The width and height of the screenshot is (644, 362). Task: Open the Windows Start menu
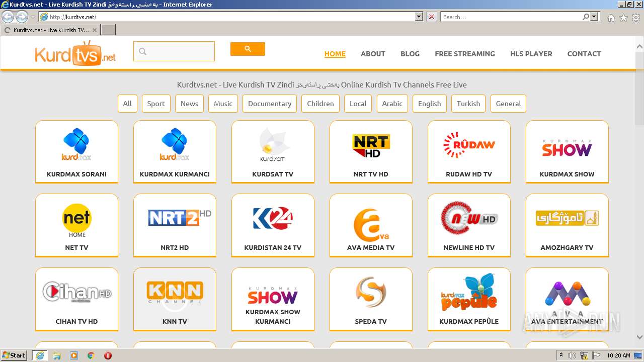tap(14, 355)
